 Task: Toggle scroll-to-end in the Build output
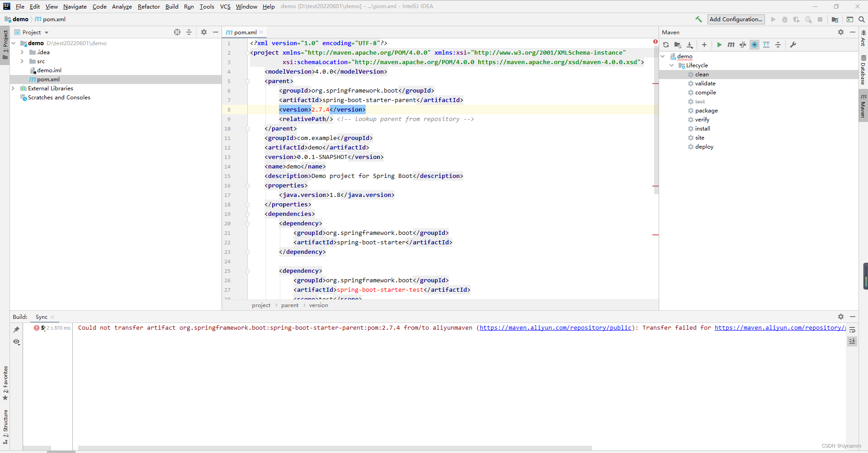(852, 341)
